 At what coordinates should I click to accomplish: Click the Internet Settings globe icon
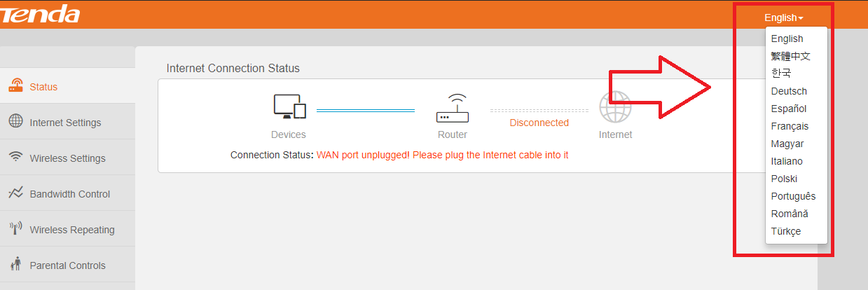tap(15, 121)
